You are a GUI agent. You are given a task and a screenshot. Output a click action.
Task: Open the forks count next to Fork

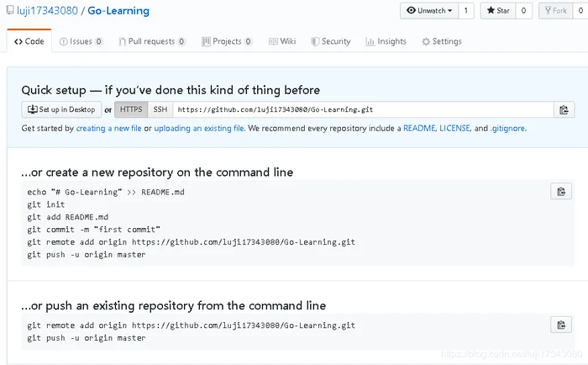[x=580, y=11]
